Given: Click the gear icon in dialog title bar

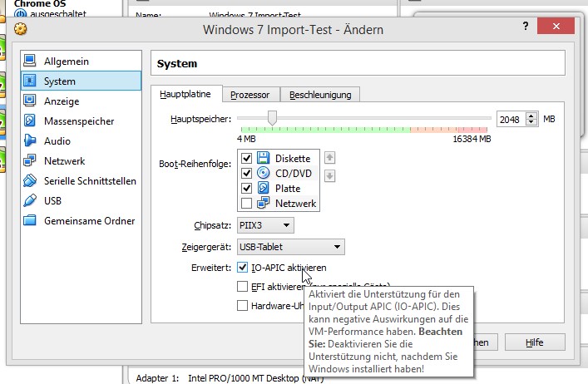Looking at the screenshot, I should coord(21,29).
